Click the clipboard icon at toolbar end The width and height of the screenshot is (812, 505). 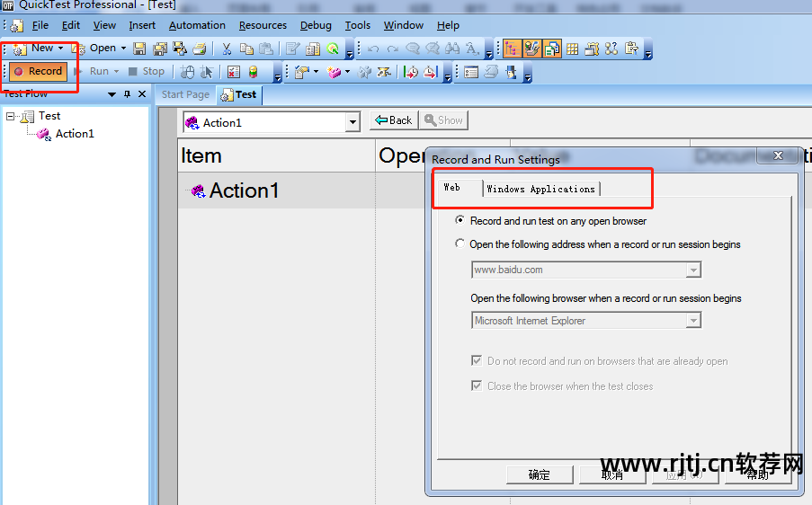(x=632, y=49)
